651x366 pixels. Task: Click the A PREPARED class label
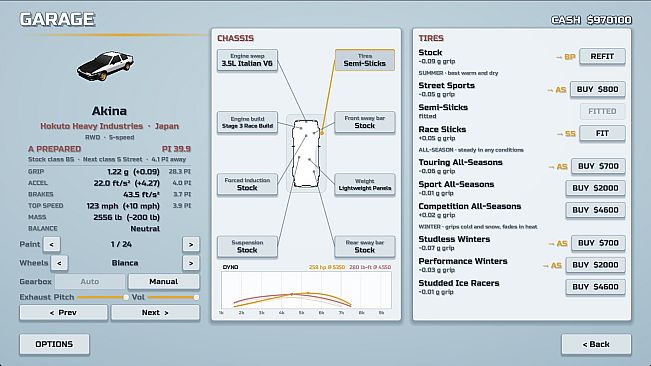tap(54, 149)
